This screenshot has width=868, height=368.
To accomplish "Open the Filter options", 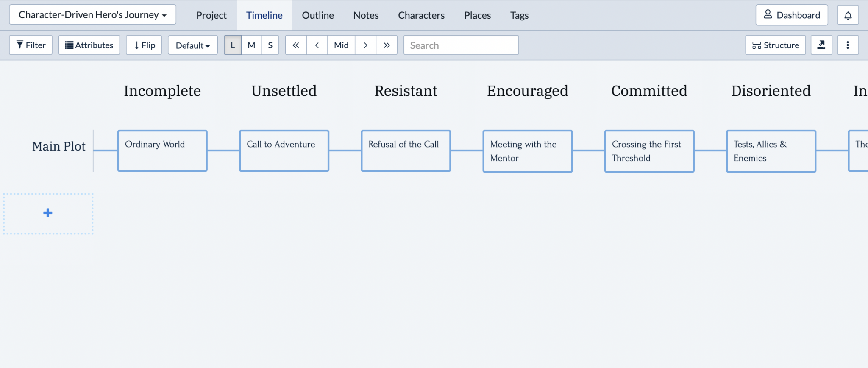I will pyautogui.click(x=31, y=45).
